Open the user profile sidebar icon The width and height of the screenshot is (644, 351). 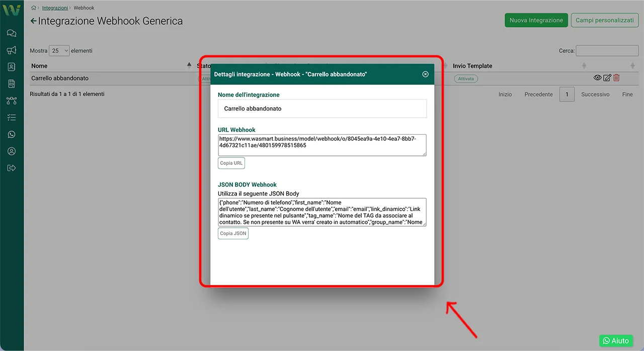pyautogui.click(x=12, y=151)
